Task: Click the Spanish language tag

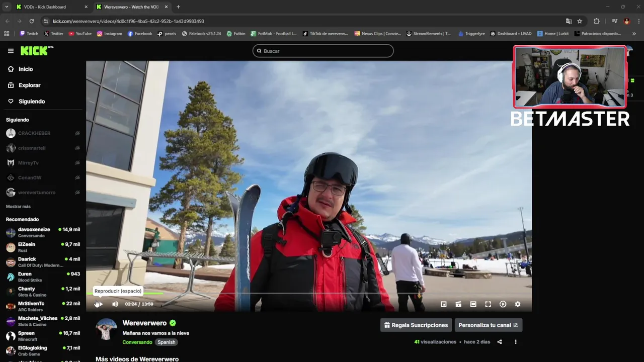Action: 166,342
